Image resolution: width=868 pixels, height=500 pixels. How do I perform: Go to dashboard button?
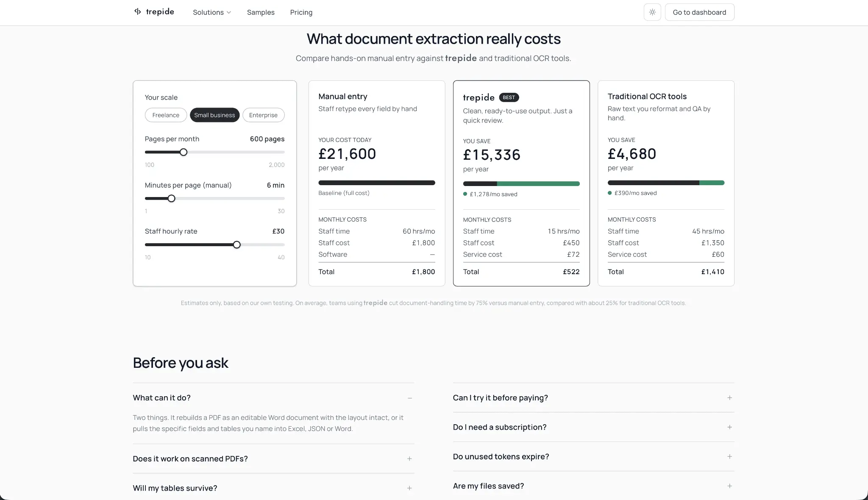699,12
